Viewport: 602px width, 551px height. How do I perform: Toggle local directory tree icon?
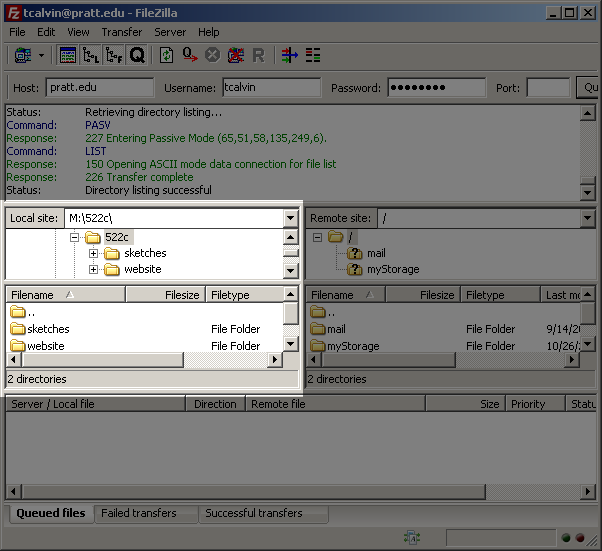(91, 56)
